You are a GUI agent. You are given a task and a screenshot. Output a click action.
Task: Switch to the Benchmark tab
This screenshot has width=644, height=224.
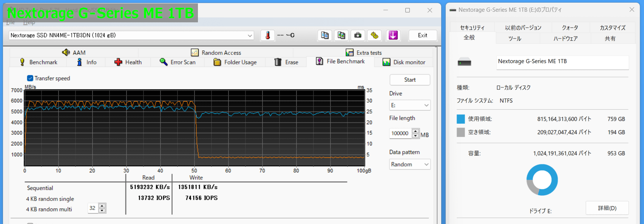pyautogui.click(x=38, y=62)
